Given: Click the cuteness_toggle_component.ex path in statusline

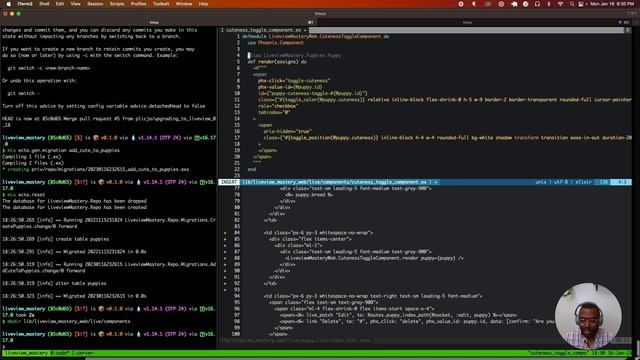Looking at the screenshot, I should 334,182.
